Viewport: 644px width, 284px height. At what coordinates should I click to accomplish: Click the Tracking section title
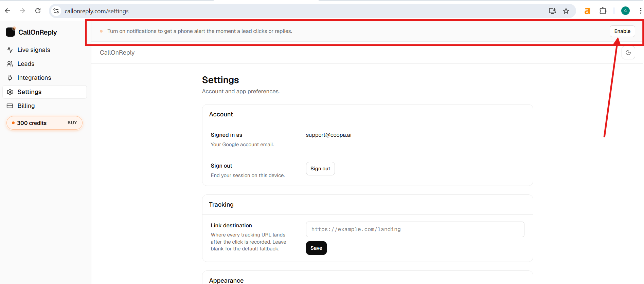tap(221, 205)
